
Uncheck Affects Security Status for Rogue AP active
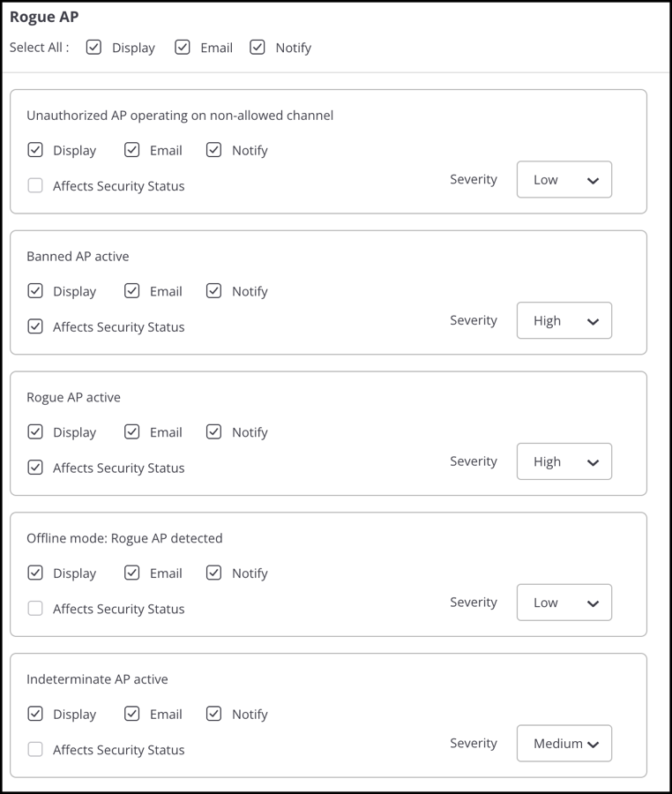[35, 467]
